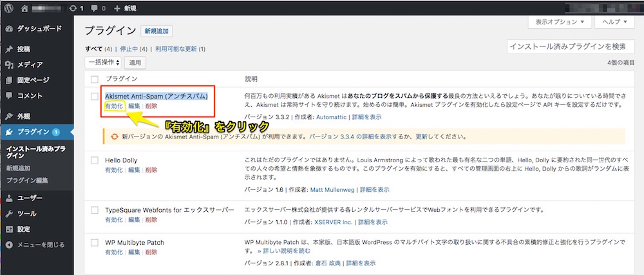
Task: Click the media icon beside メディア
Action: coord(10,64)
